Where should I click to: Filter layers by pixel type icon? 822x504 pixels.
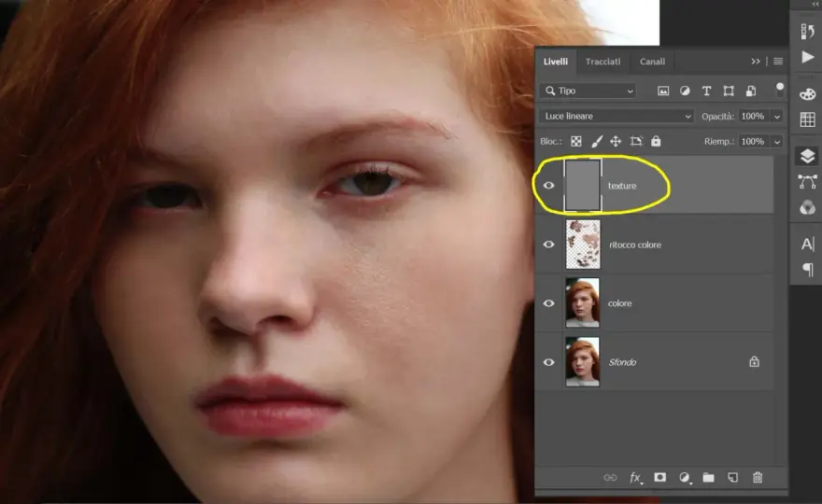click(x=663, y=91)
